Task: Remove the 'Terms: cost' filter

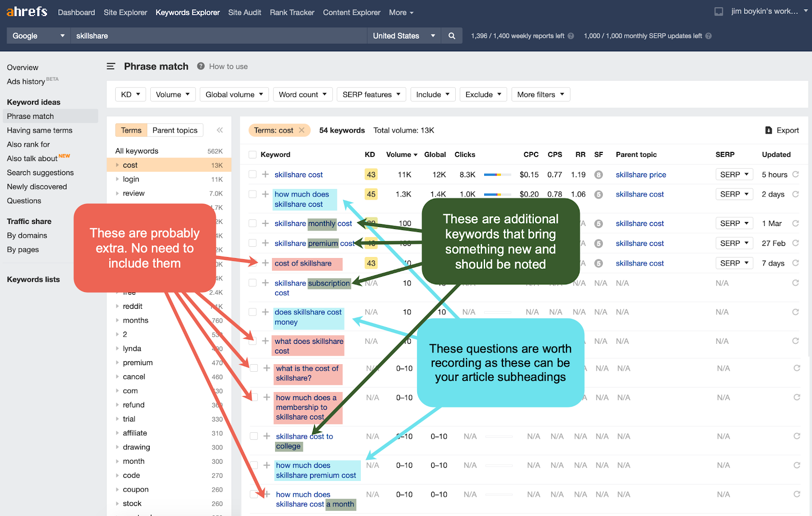Action: [x=301, y=130]
